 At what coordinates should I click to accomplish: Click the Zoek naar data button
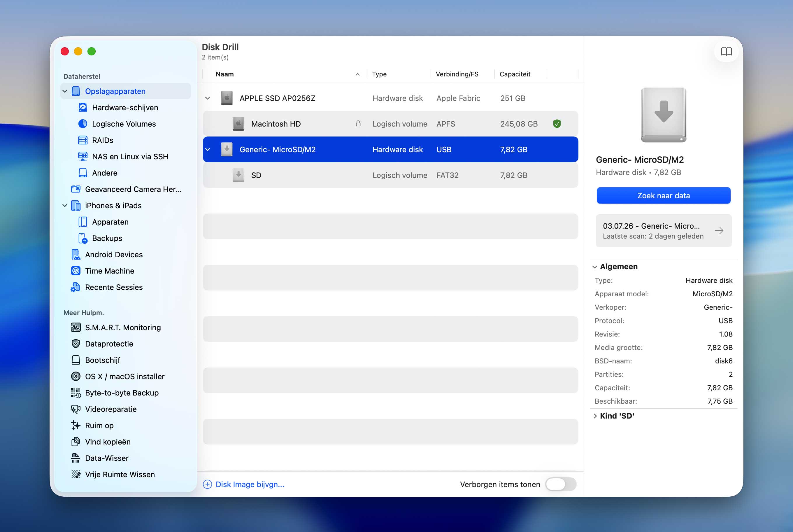click(664, 195)
